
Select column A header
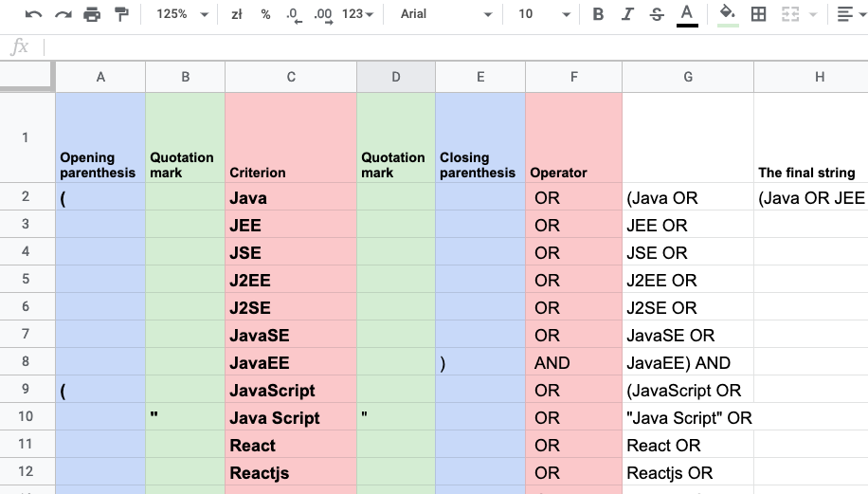point(100,77)
